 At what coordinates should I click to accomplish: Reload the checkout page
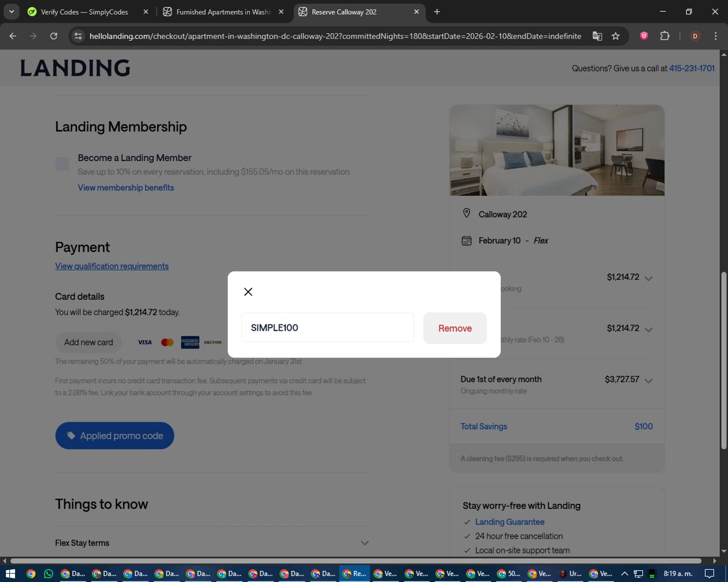click(54, 36)
